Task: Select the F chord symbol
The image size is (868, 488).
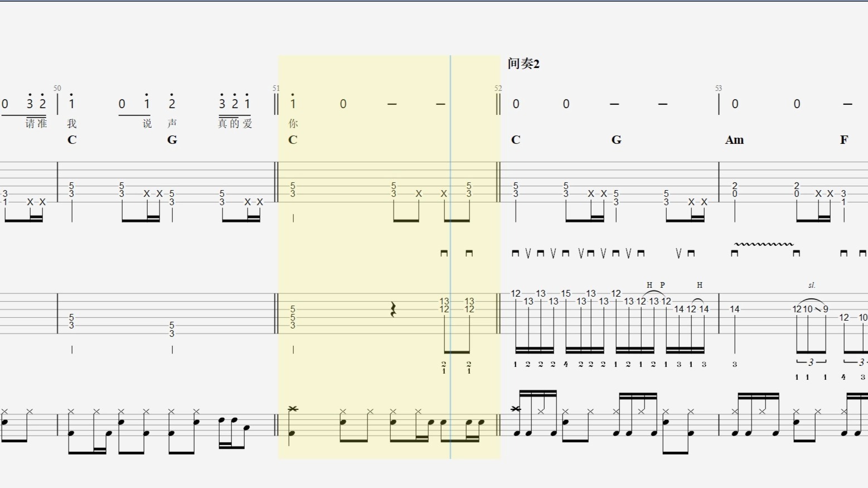Action: (x=844, y=140)
